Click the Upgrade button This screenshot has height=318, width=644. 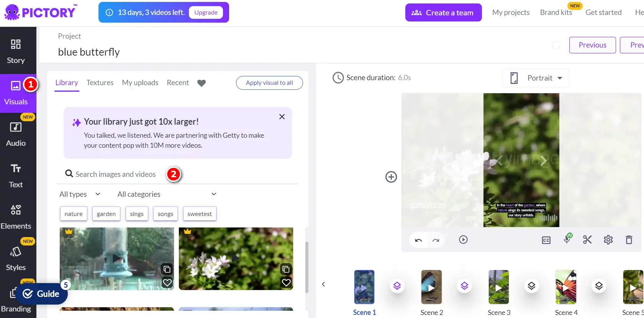point(206,12)
